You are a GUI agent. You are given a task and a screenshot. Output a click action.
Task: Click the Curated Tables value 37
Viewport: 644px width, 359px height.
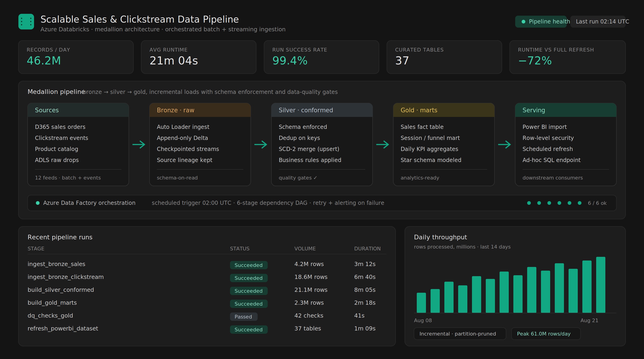[x=402, y=61]
